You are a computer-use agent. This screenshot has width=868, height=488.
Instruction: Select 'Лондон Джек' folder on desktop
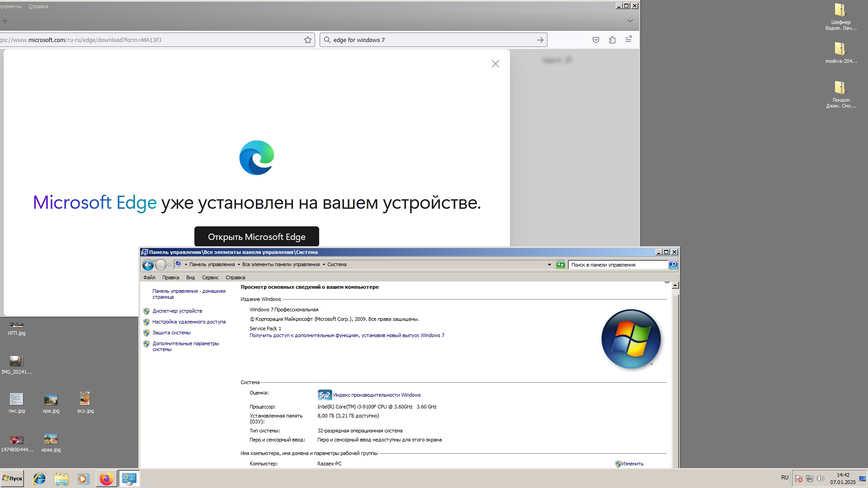pos(840,94)
